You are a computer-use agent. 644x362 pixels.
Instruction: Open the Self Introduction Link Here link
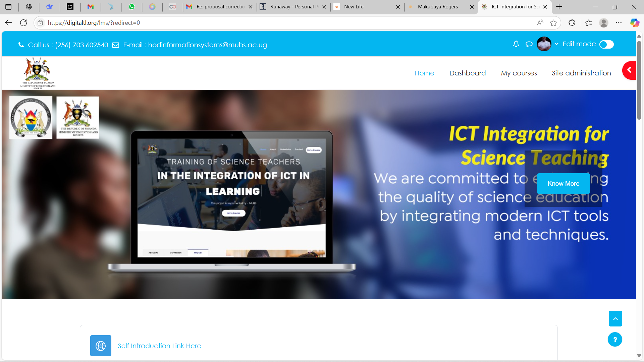[159, 346]
